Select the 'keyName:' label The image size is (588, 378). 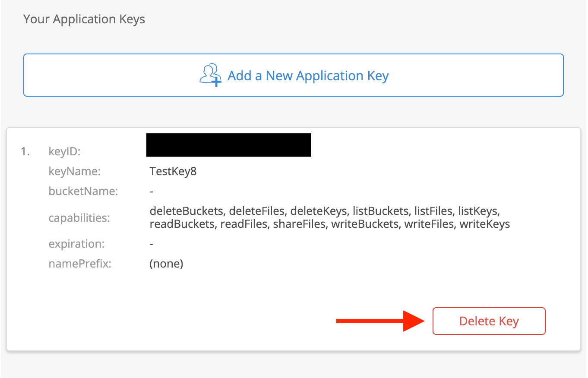75,171
